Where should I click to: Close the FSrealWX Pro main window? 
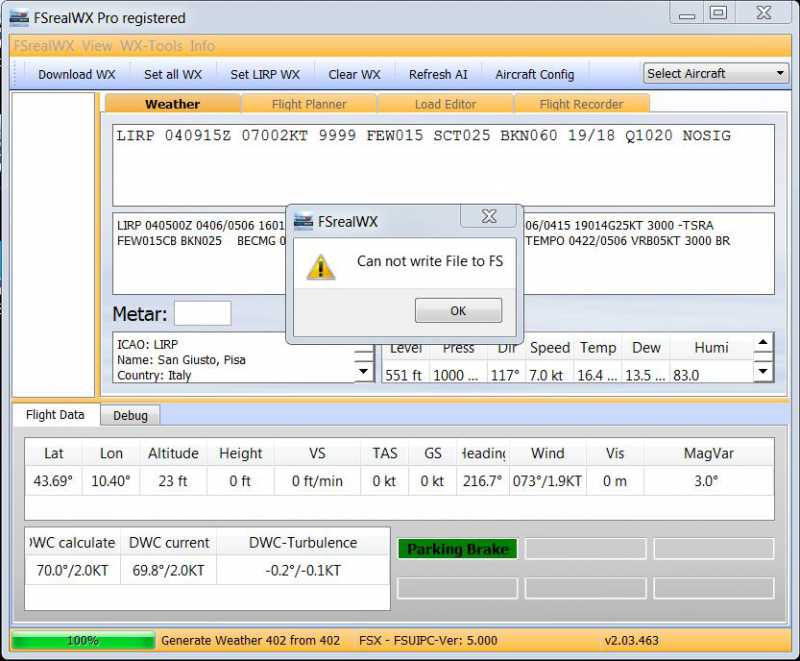[763, 13]
